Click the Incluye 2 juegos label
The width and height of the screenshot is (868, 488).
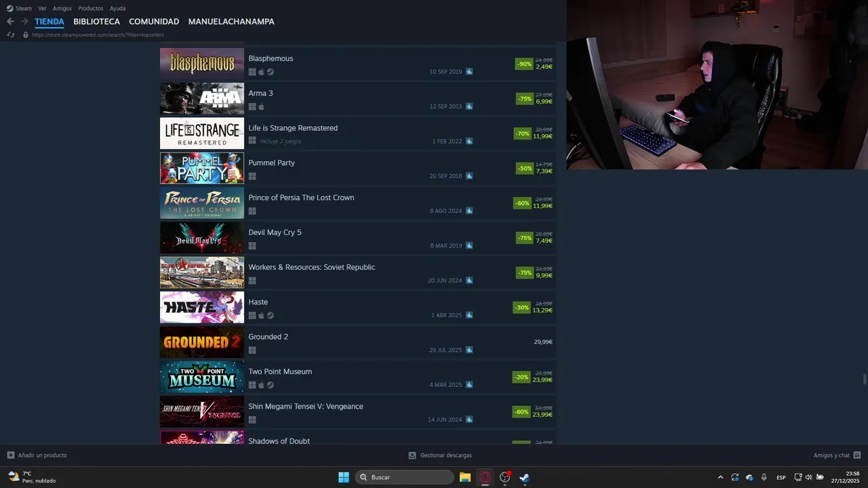click(x=281, y=141)
